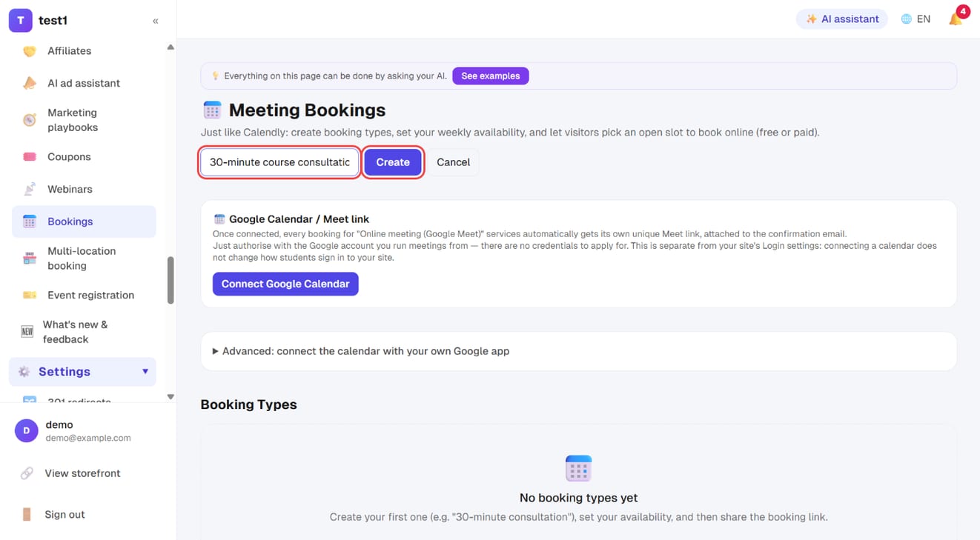Viewport: 980px width, 540px height.
Task: Click the sidebar vertical scrollbar thumb
Action: (x=170, y=280)
